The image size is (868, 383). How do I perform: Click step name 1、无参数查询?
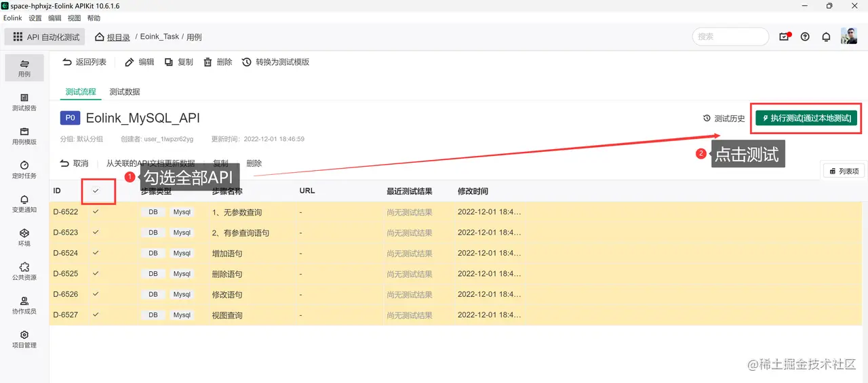click(237, 212)
